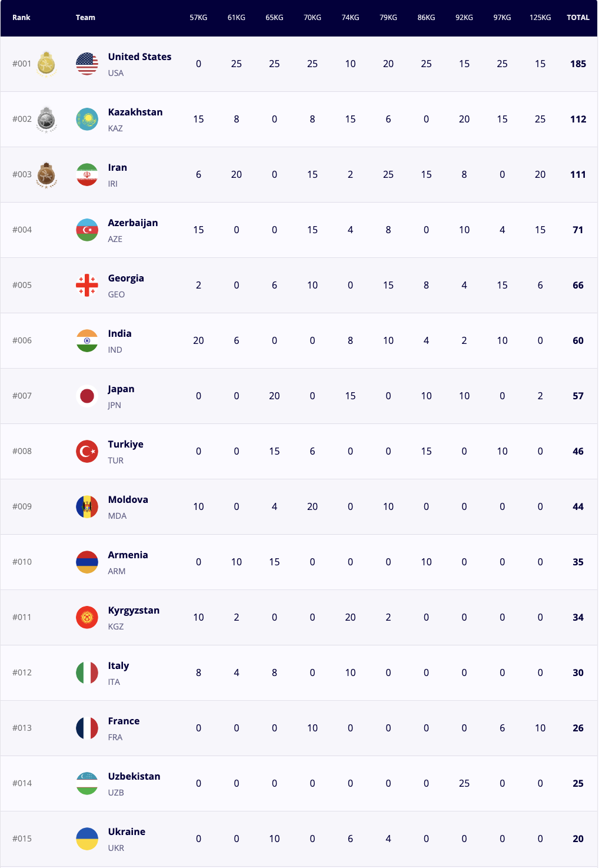The width and height of the screenshot is (599, 868).
Task: Click the Ukraine flag icon
Action: pyautogui.click(x=87, y=839)
